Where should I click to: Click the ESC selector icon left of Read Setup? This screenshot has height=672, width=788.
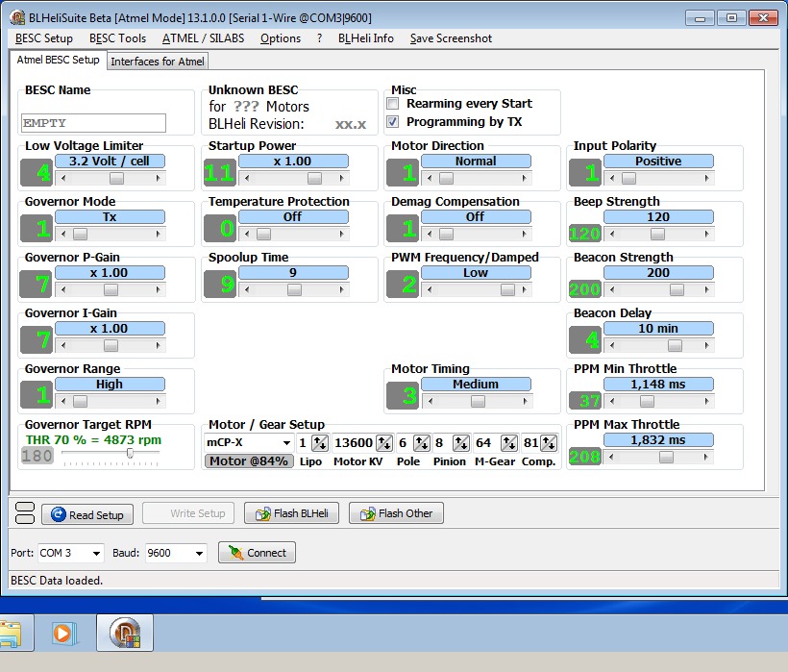25,513
